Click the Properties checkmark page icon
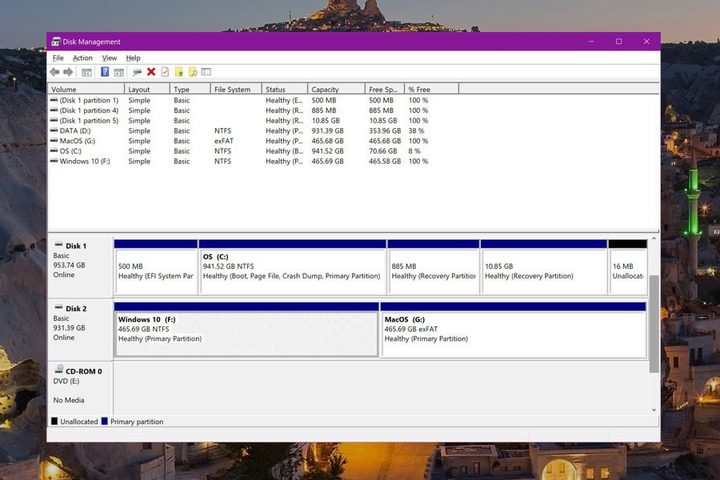 [165, 72]
